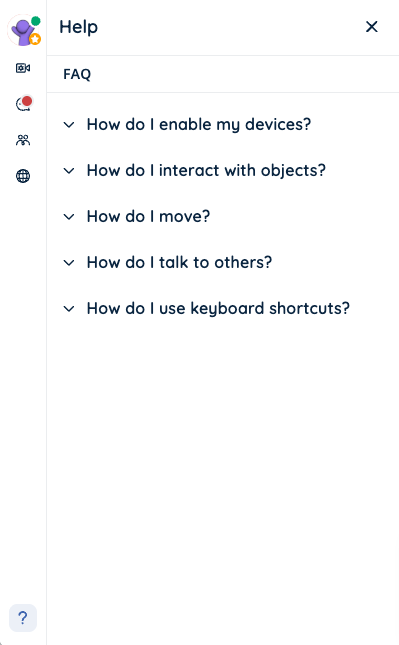Open the user avatar profile icon
399x645 pixels.
click(x=23, y=30)
